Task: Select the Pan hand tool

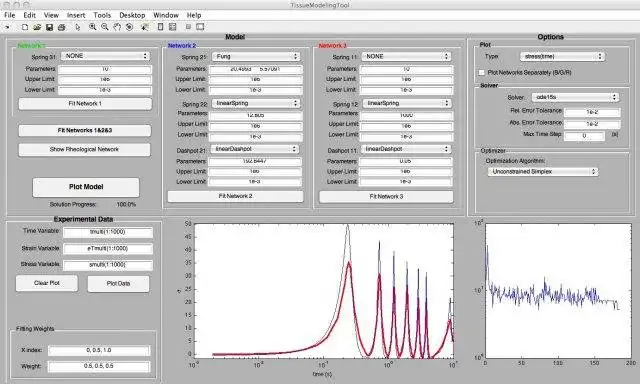Action: 117,27
